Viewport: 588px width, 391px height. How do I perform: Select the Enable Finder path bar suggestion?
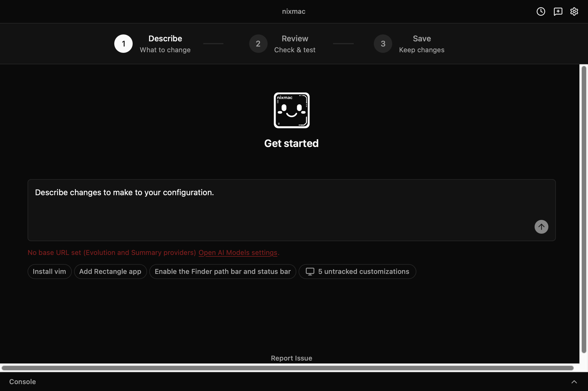pos(223,272)
